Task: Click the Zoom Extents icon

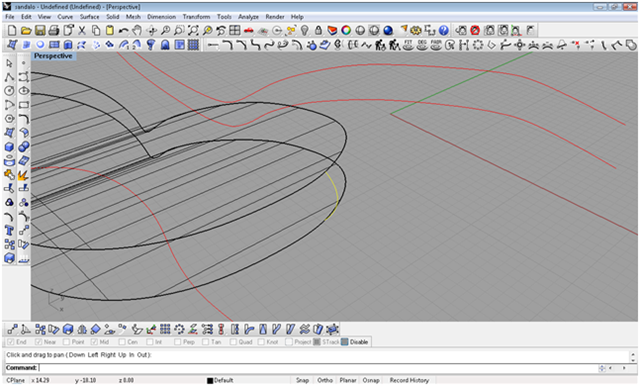Action: 193,30
